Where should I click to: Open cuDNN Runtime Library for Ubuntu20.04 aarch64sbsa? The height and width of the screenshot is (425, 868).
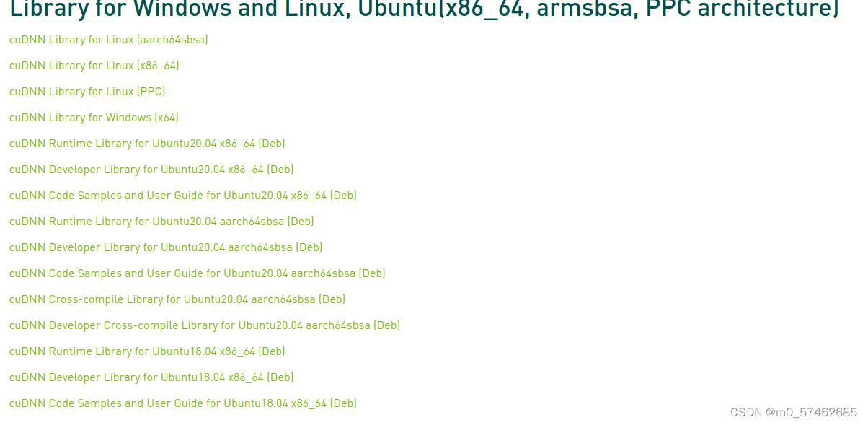click(161, 222)
